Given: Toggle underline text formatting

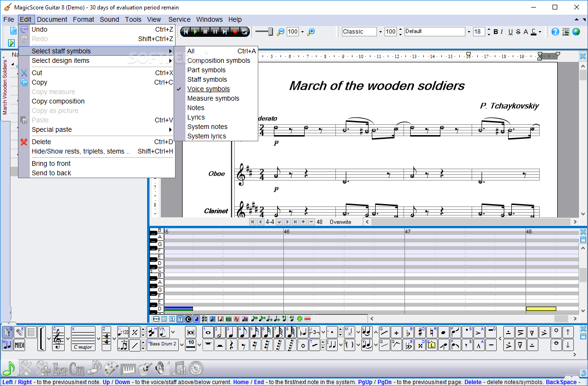Looking at the screenshot, I should click(x=510, y=32).
